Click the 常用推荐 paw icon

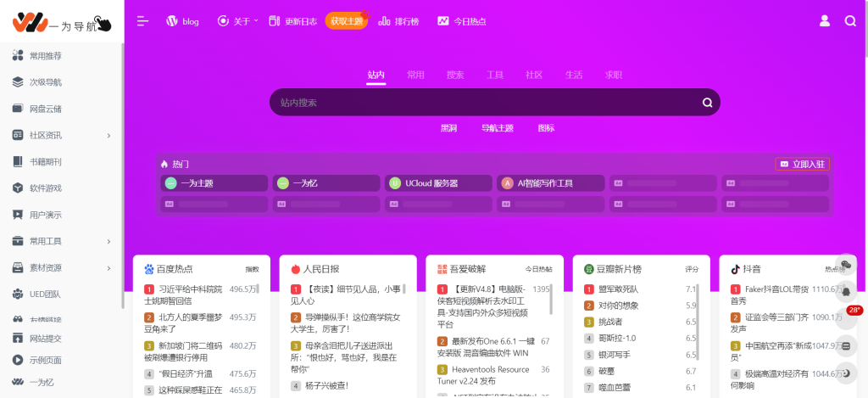(18, 55)
